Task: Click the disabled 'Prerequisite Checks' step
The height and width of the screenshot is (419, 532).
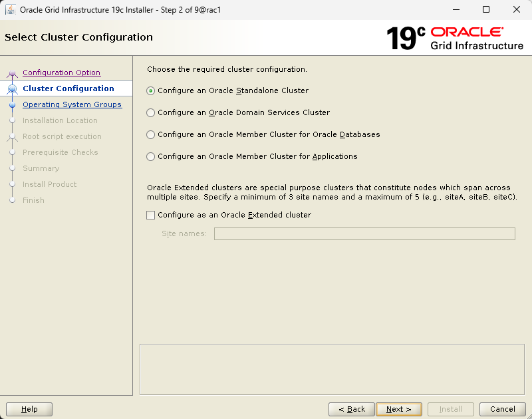Action: tap(61, 152)
